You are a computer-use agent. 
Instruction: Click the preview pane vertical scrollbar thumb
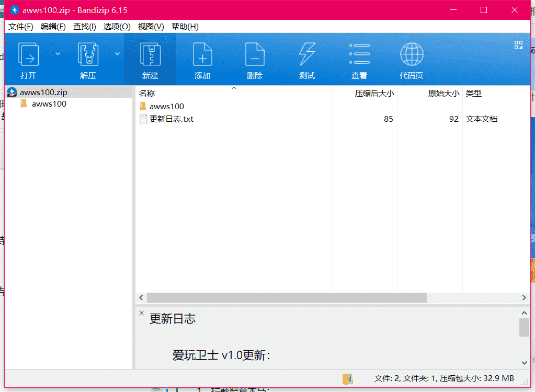pos(524,327)
